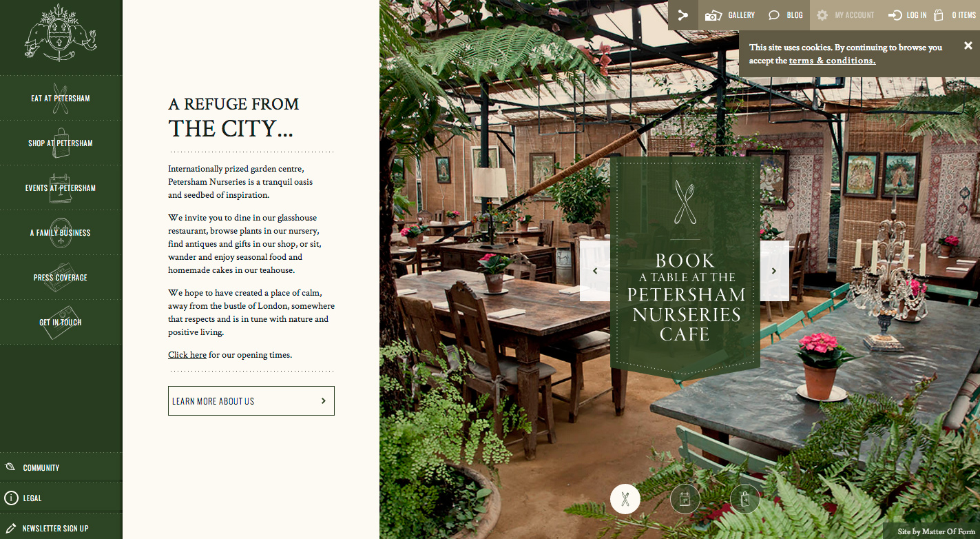The image size is (980, 539).
Task: Open the shopping bag 0 Items
Action: point(955,15)
